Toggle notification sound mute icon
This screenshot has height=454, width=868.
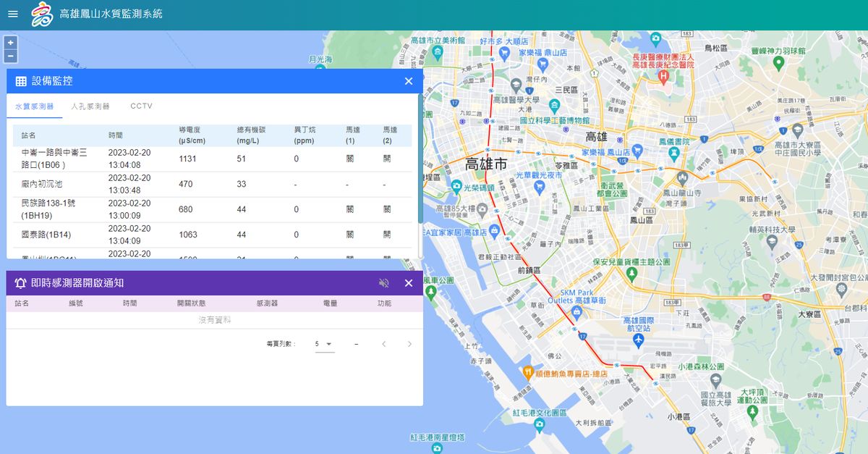pyautogui.click(x=384, y=283)
